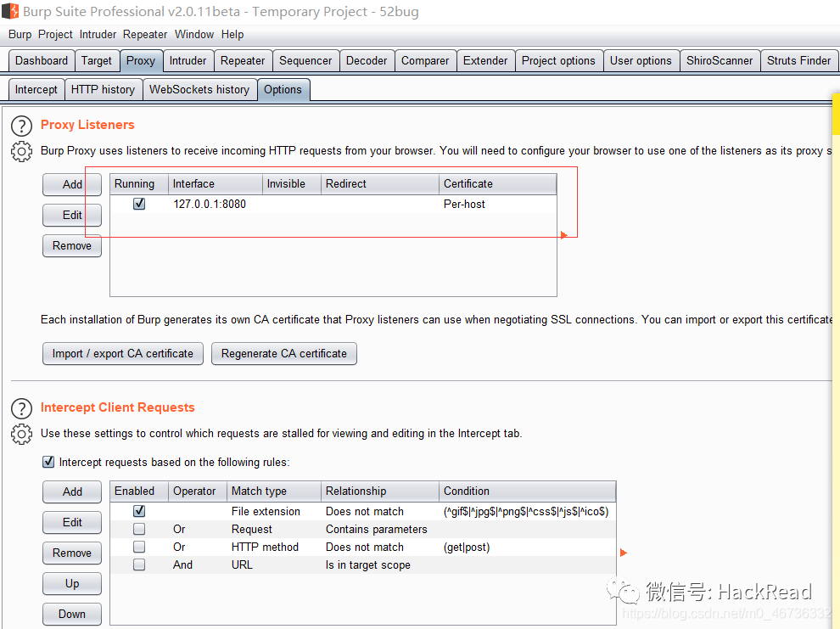Click the Redirect column header
The width and height of the screenshot is (840, 629).
click(380, 183)
